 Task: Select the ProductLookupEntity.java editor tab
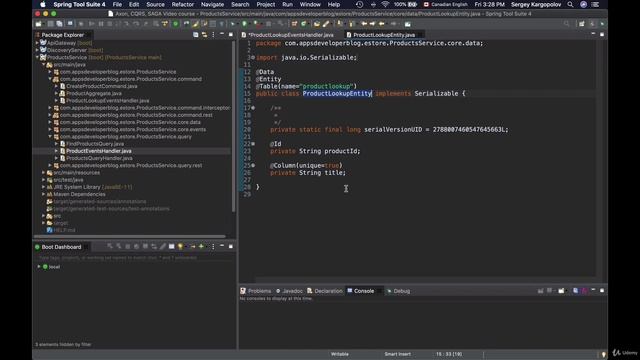(383, 35)
